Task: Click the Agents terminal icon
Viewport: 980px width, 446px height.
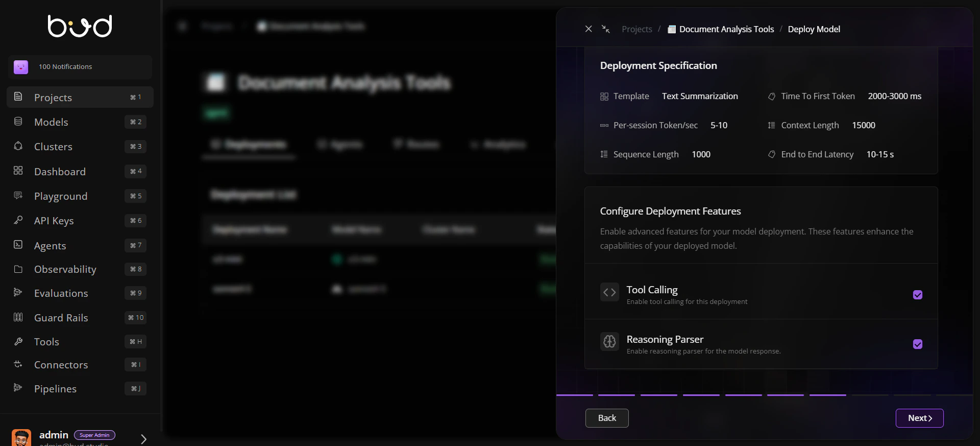Action: [18, 245]
